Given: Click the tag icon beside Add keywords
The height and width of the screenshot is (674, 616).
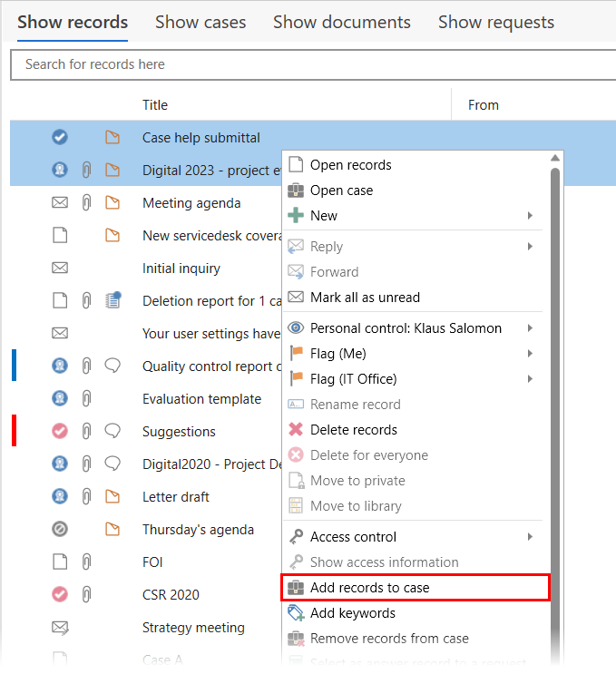Looking at the screenshot, I should (x=296, y=613).
